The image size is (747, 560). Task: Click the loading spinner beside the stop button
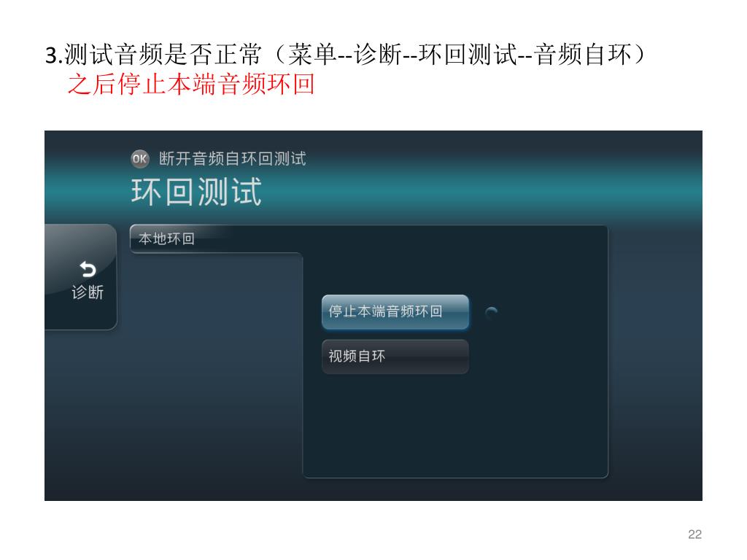(x=491, y=313)
